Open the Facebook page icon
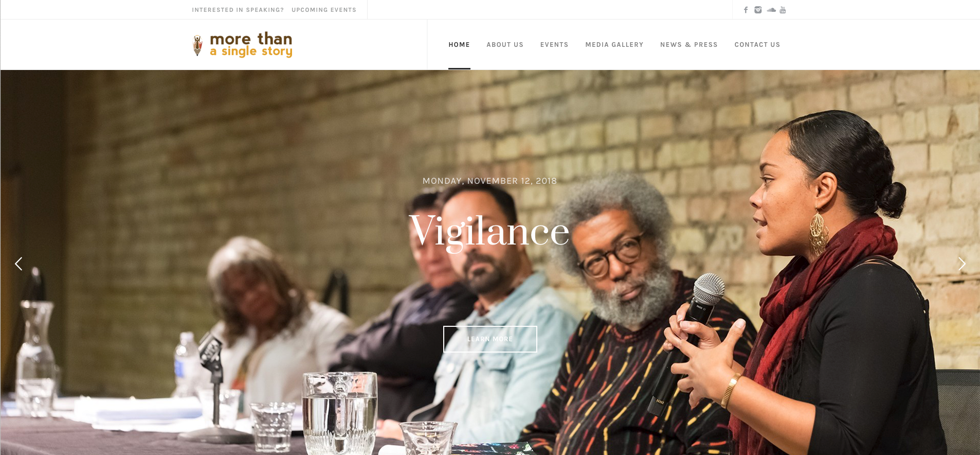This screenshot has width=980, height=455. point(746,10)
